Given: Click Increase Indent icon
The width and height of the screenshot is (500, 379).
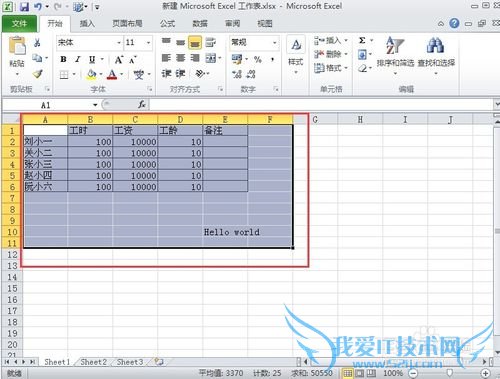Looking at the screenshot, I should (x=180, y=74).
